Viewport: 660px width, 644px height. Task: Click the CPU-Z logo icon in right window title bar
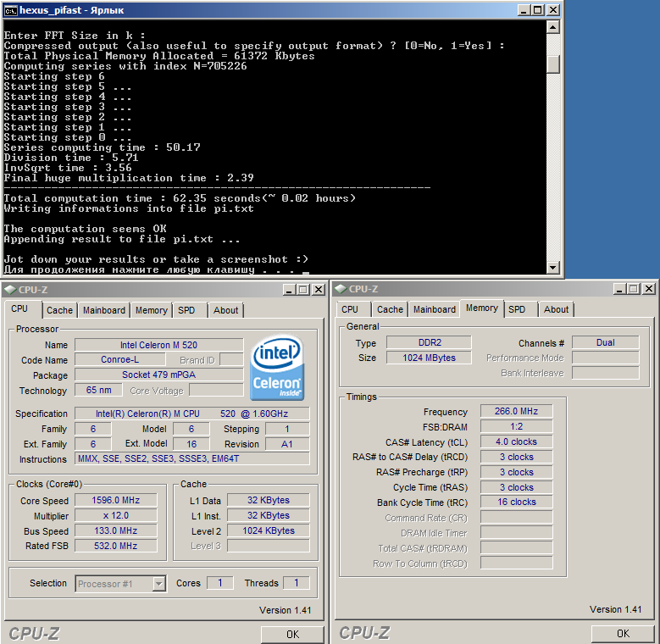(x=341, y=289)
